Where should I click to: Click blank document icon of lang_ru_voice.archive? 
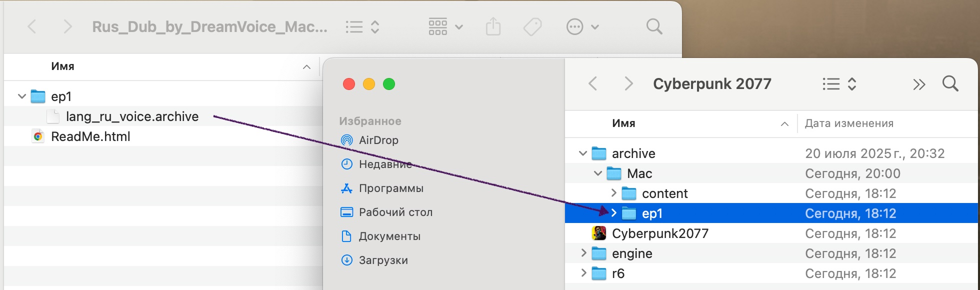53,116
